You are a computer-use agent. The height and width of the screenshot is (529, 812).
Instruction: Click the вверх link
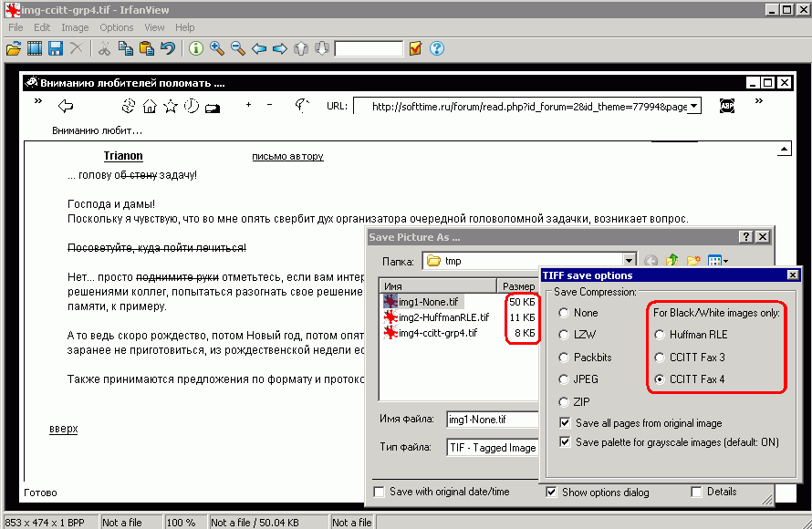tap(64, 429)
